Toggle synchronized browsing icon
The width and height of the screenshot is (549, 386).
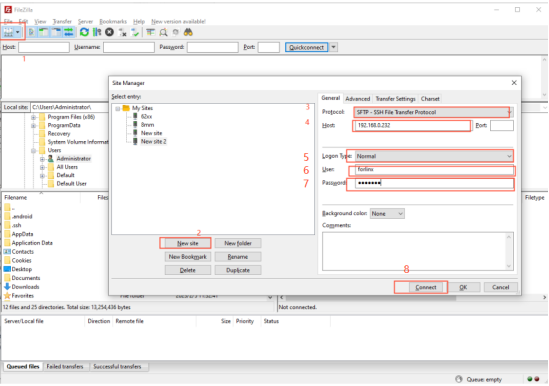coord(176,33)
